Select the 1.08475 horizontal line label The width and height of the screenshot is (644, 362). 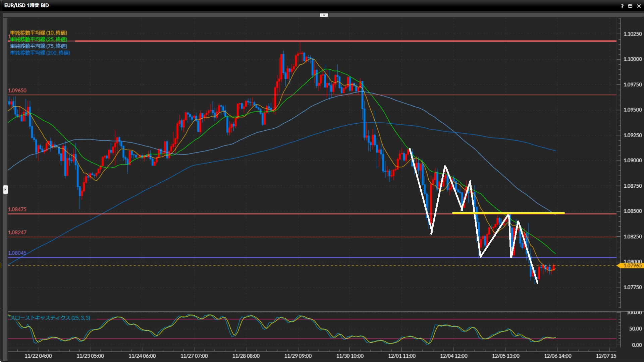click(x=17, y=209)
